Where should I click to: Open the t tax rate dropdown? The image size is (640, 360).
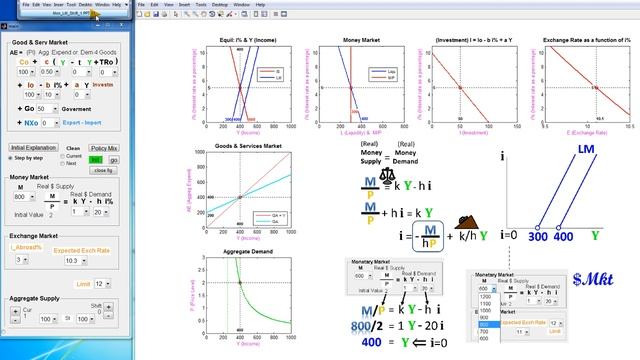point(82,72)
